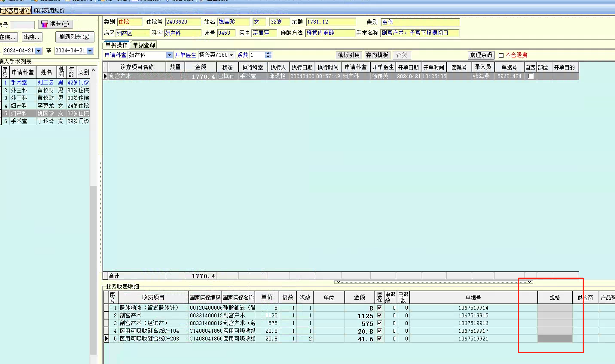Viewport: 615px width, 364px height.
Task: Click the card reader icon on 读卡 button
Action: tap(44, 24)
